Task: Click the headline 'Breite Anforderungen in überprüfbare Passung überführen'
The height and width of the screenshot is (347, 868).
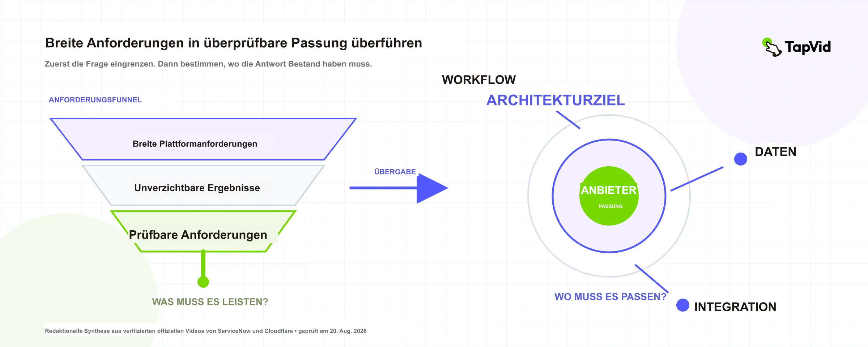Action: 234,43
